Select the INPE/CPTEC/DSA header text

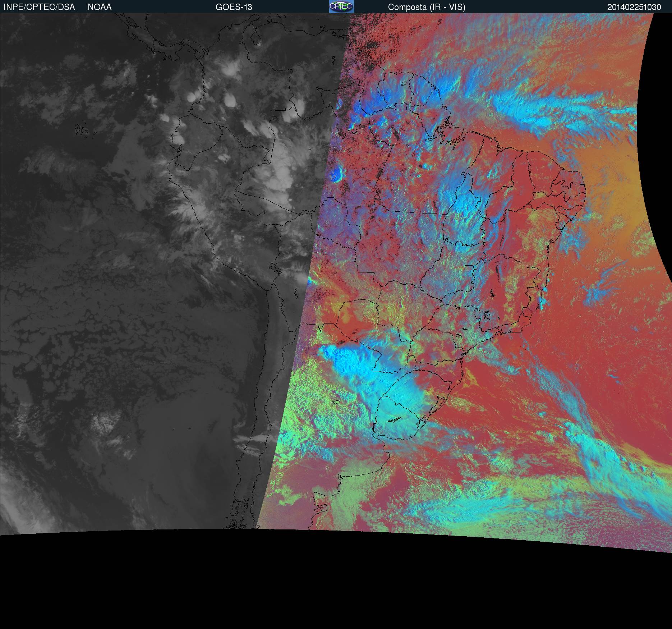(39, 7)
